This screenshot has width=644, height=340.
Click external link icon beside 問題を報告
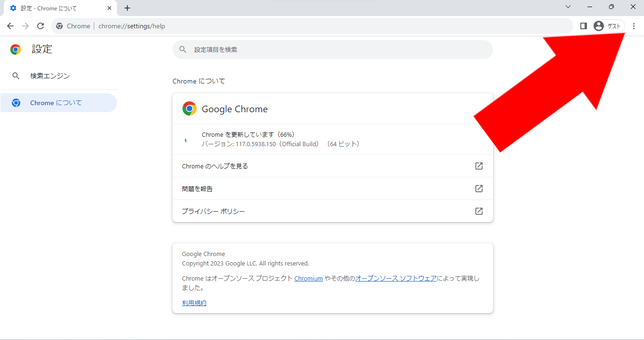pyautogui.click(x=479, y=189)
